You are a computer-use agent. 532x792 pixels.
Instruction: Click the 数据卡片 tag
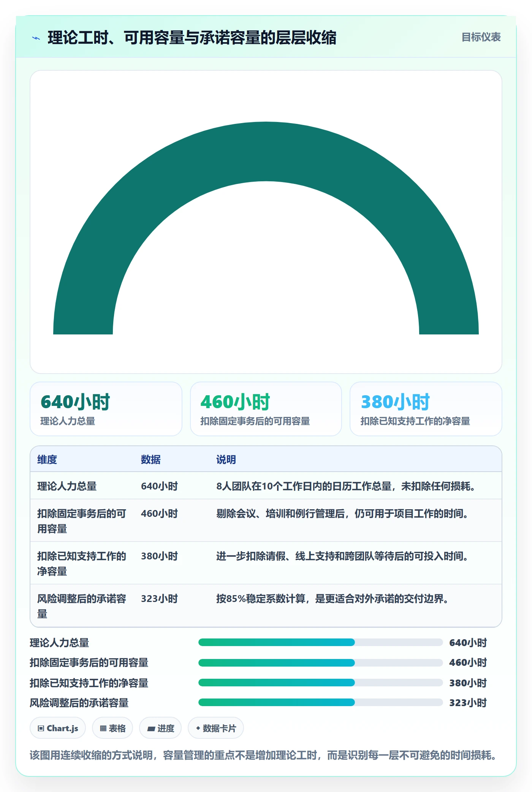(x=216, y=728)
